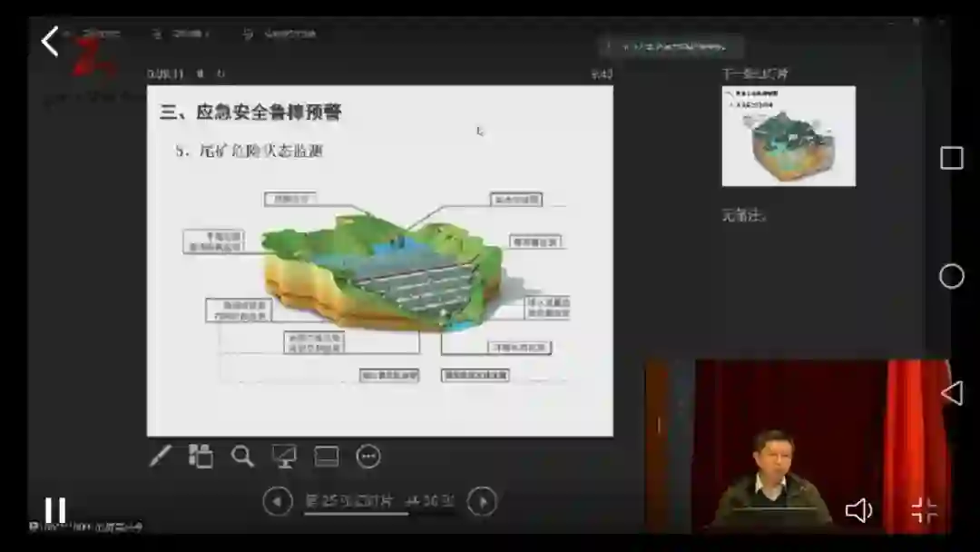Open the all-slides grid view icon
Screen dimensions: 980x552
point(201,456)
